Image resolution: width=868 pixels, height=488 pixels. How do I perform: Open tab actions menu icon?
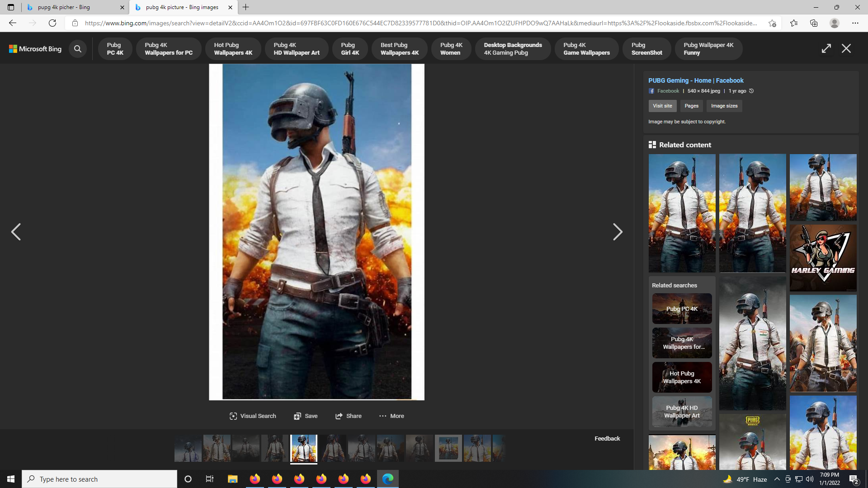pos(11,7)
